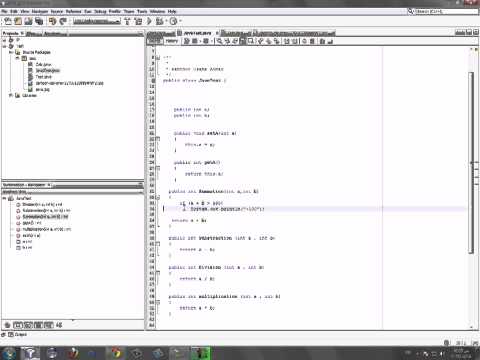Click the New File toolbar icon
The height and width of the screenshot is (360, 480).
pos(8,21)
